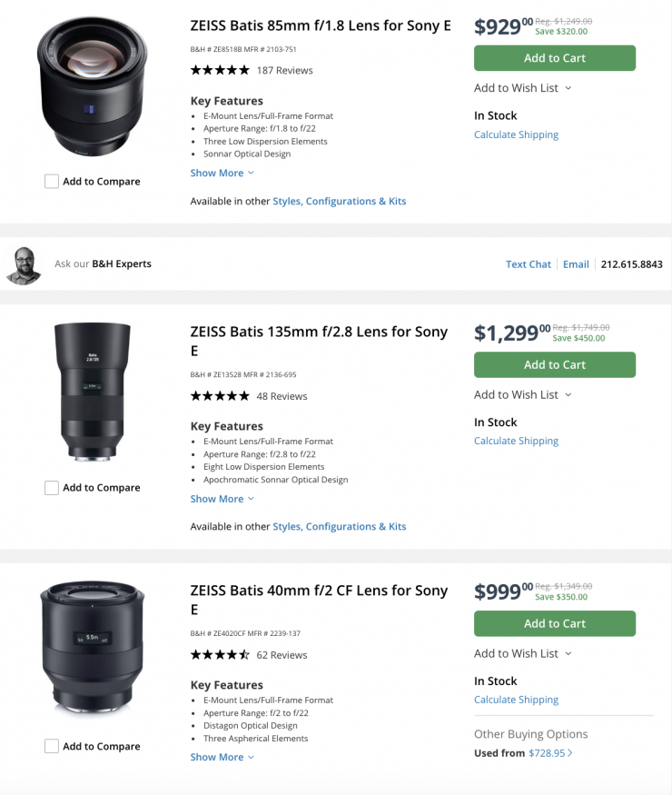Click the B&H expert avatar photo

point(24,264)
